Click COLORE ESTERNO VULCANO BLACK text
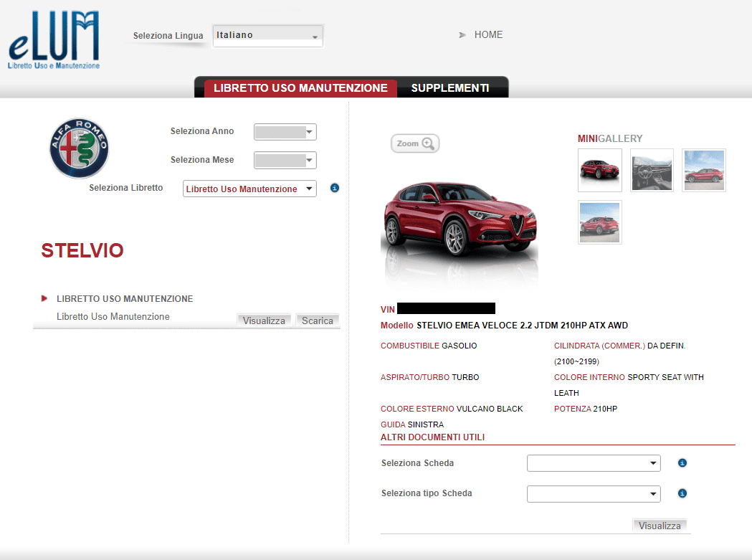 point(452,409)
